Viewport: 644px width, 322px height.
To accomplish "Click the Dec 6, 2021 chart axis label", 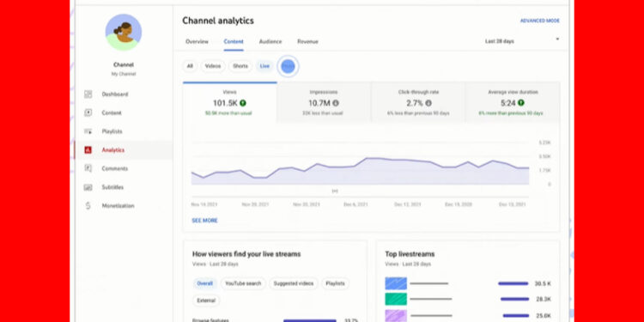I will [355, 204].
